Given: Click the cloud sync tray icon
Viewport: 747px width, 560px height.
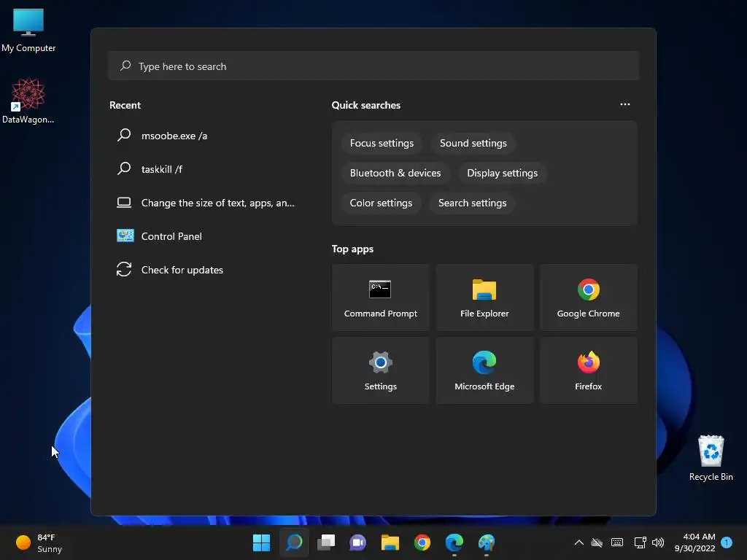Looking at the screenshot, I should [x=597, y=542].
